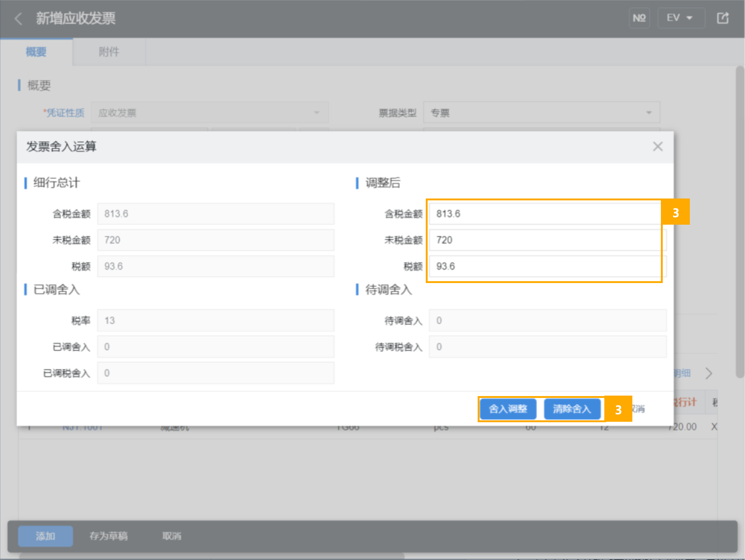This screenshot has width=745, height=560.
Task: Click the 已调舍入 field
Action: coord(215,347)
